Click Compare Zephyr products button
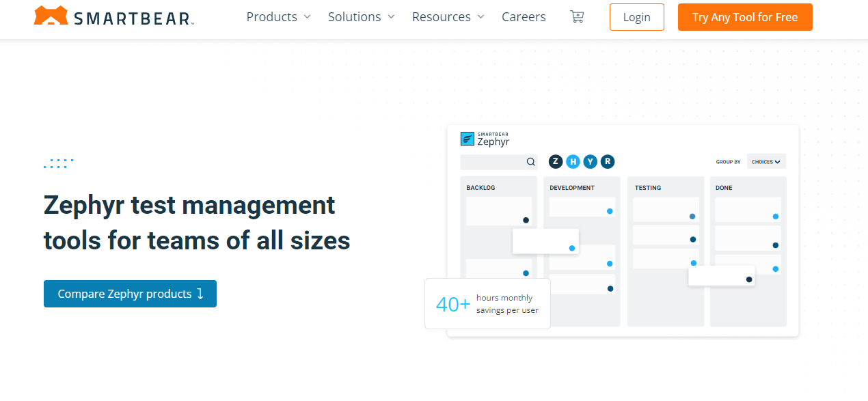868x401 pixels. tap(130, 294)
